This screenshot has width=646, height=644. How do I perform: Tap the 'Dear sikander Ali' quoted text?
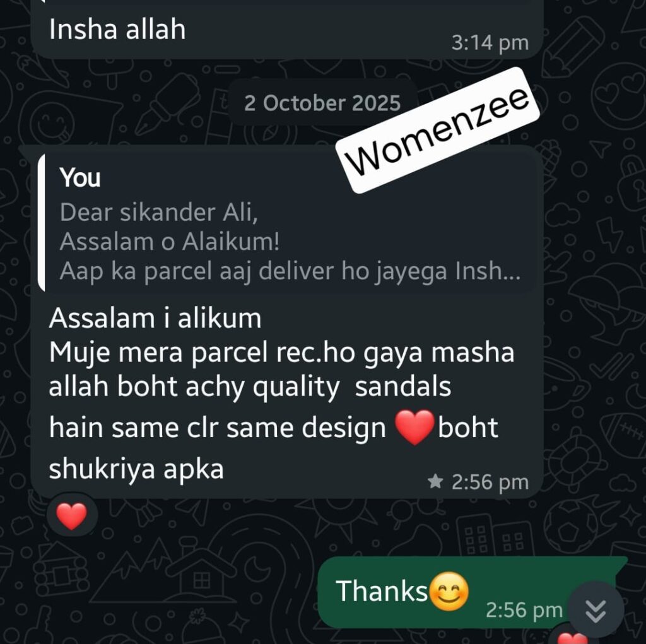158,213
